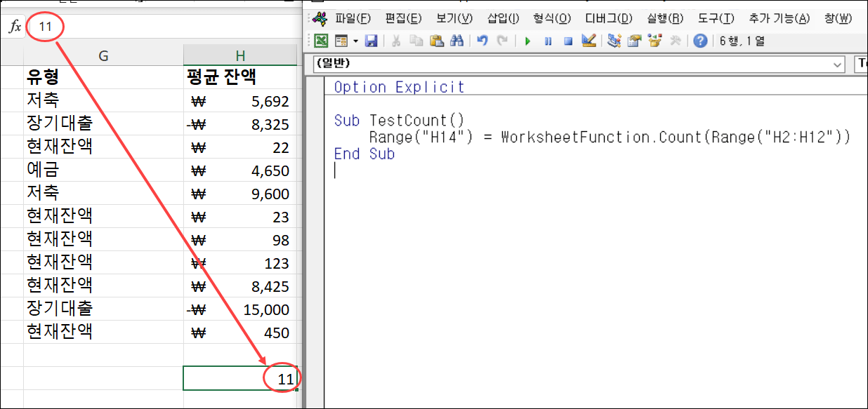The image size is (868, 409).
Task: Click the Undo arrow icon
Action: (x=482, y=41)
